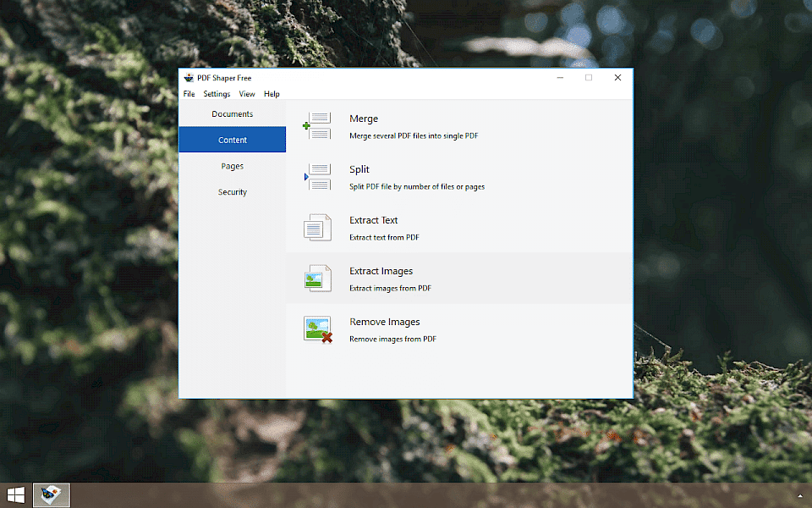Open the Security tab

(x=233, y=192)
